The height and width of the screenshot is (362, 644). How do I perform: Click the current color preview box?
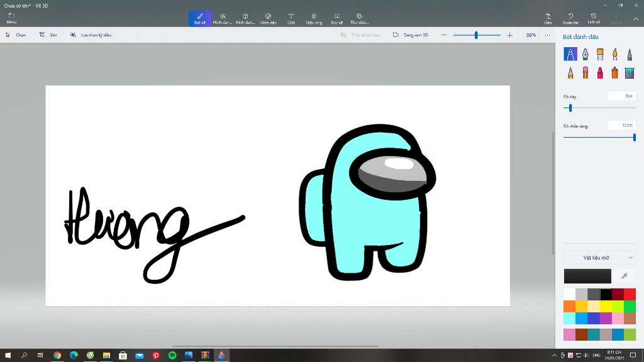pos(587,277)
